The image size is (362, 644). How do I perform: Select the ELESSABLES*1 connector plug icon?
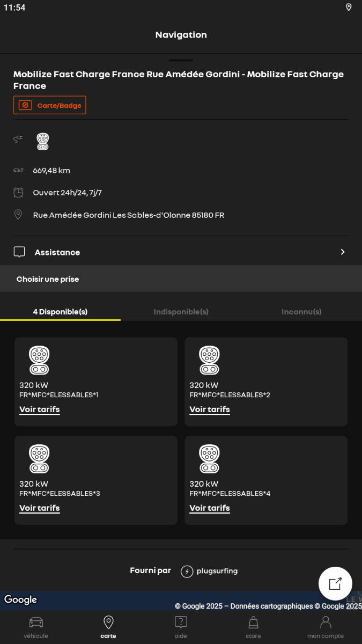pyautogui.click(x=39, y=360)
